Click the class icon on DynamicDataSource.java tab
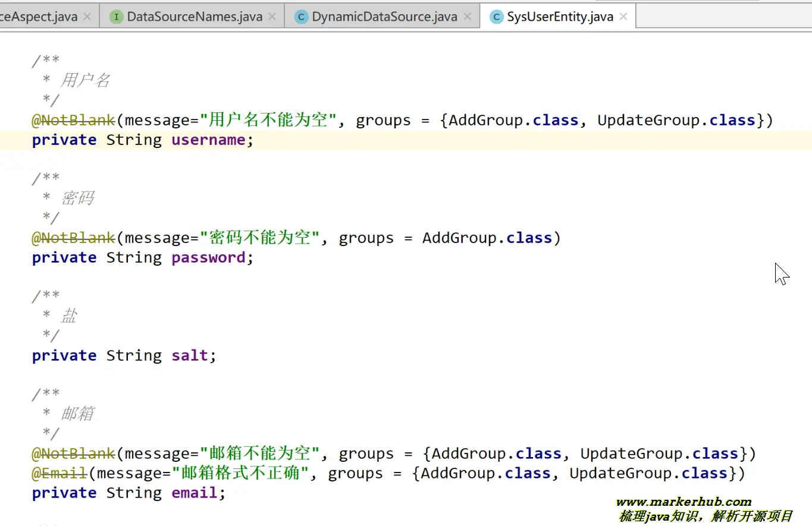 coord(301,17)
